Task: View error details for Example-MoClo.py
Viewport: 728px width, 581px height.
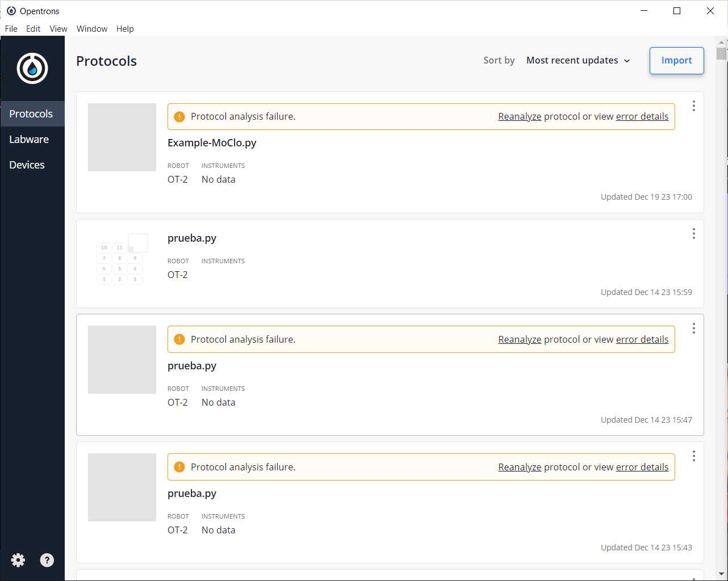Action: pos(642,117)
